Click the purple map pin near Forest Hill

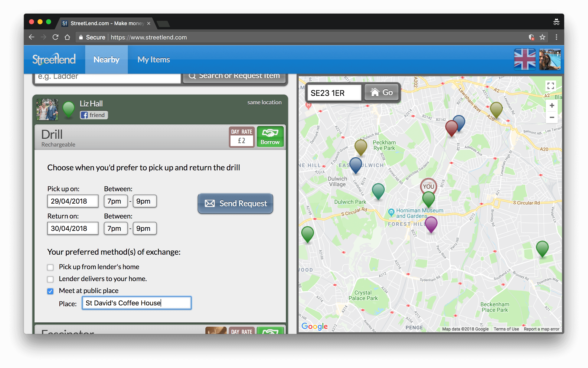(x=431, y=225)
